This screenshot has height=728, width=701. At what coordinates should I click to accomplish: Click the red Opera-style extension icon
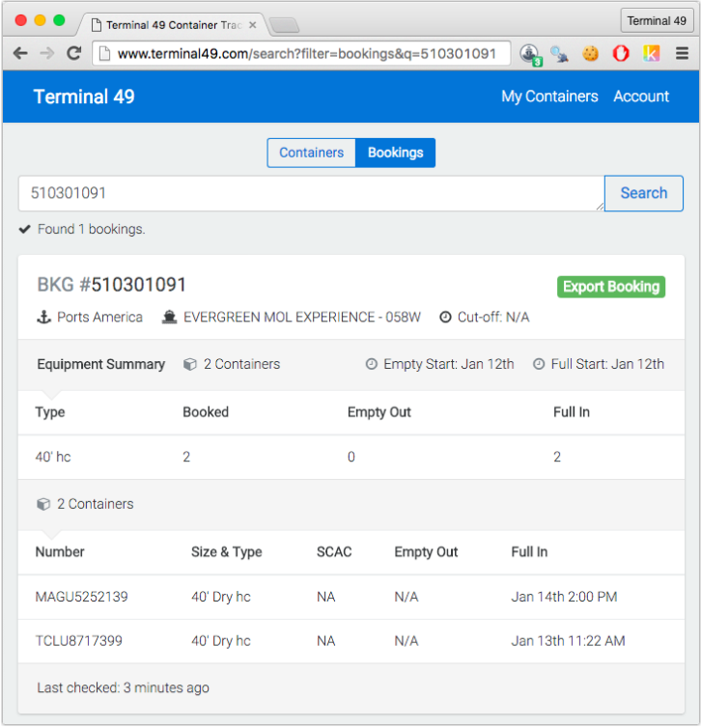(x=621, y=54)
